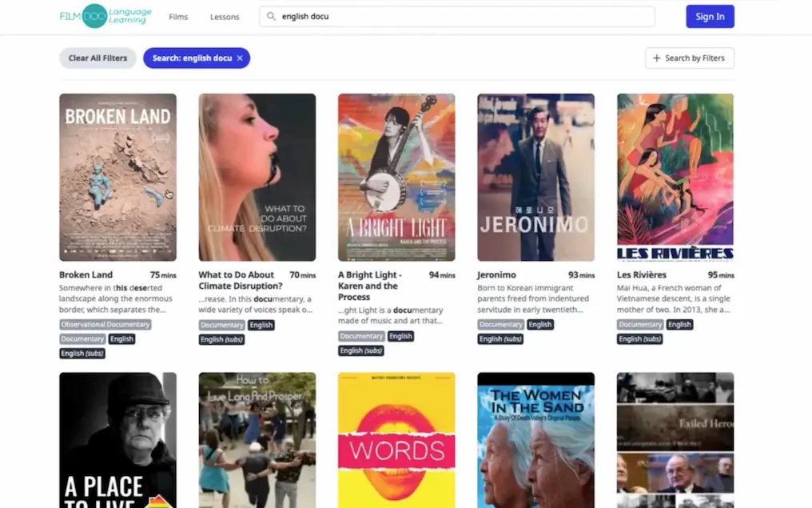812x508 pixels.
Task: Remove the 'Search: english docu' filter via X
Action: pos(240,58)
